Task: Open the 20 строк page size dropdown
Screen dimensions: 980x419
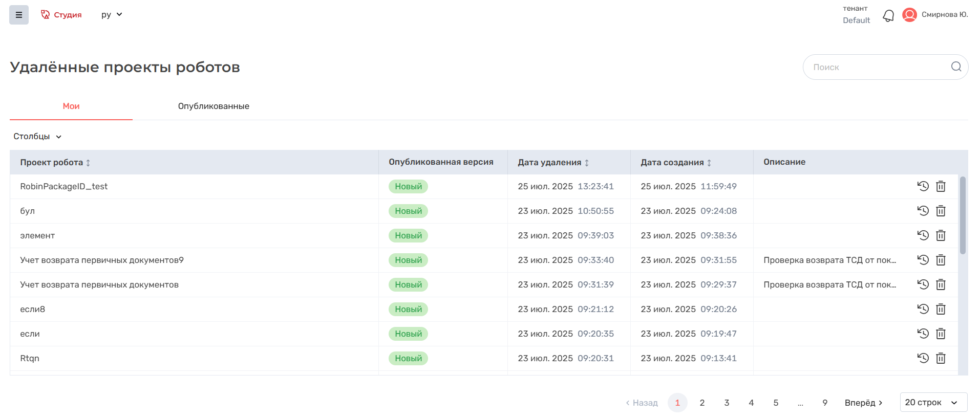Action: tap(933, 403)
